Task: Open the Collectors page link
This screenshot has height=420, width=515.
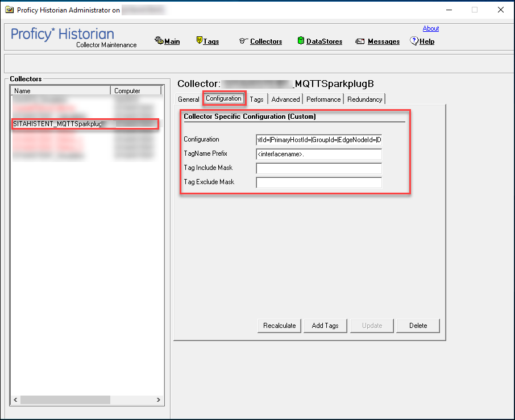Action: point(266,41)
